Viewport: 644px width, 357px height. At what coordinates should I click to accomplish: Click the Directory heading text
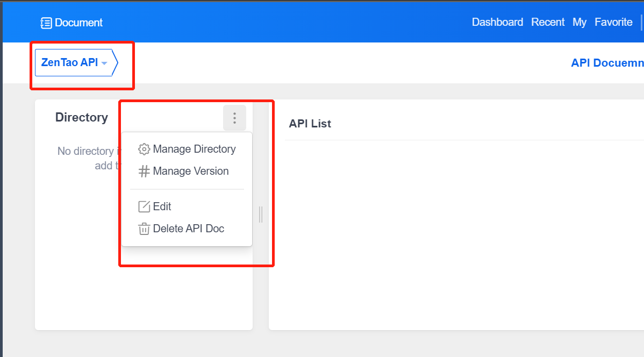coord(82,118)
